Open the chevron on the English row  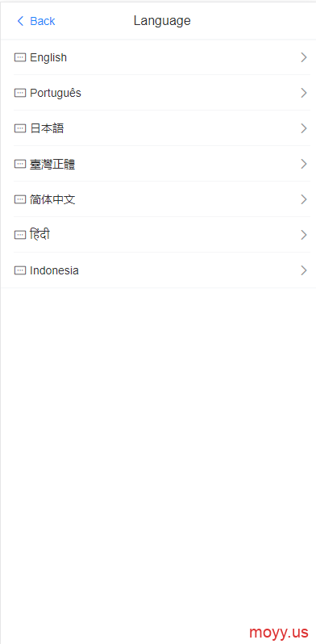304,57
